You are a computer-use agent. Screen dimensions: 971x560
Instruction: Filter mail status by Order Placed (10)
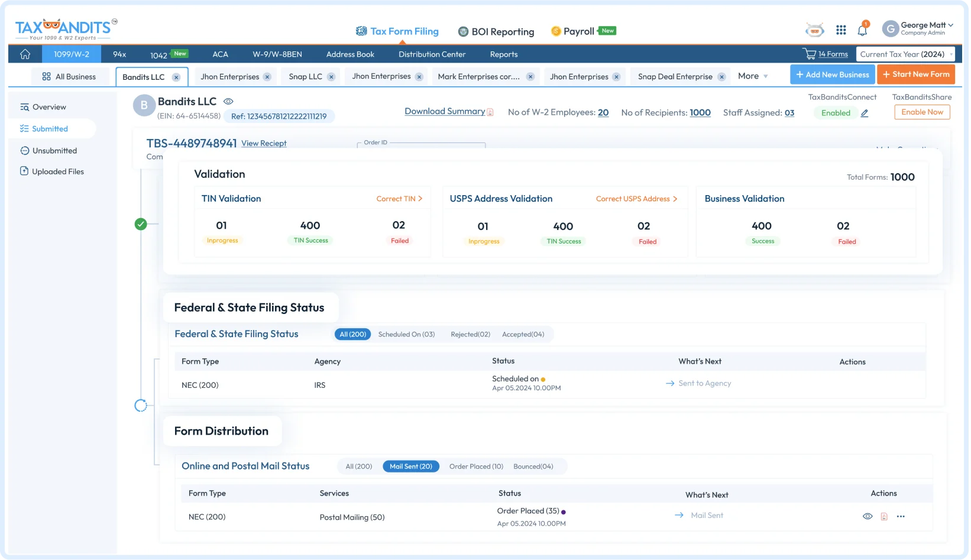click(477, 467)
